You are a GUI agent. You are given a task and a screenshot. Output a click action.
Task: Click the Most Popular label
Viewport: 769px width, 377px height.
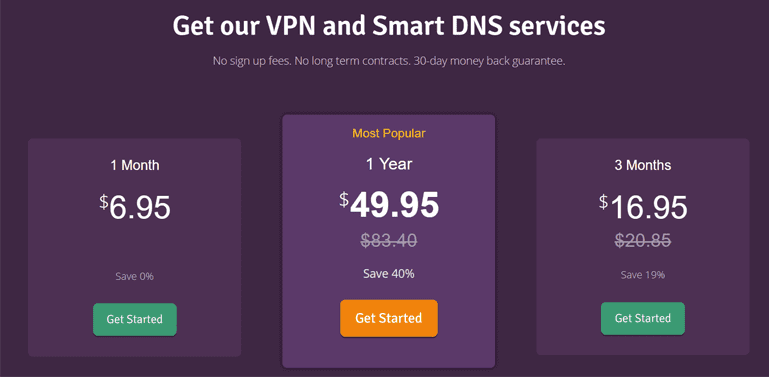389,133
